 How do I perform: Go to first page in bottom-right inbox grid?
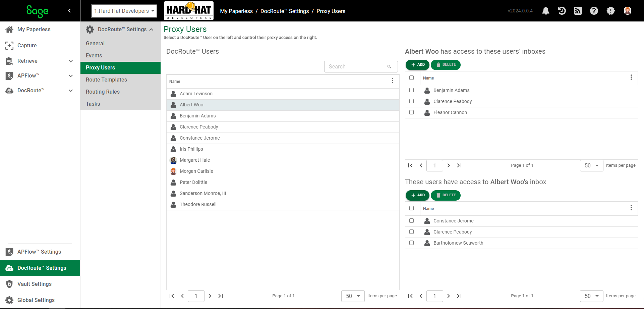tap(410, 296)
